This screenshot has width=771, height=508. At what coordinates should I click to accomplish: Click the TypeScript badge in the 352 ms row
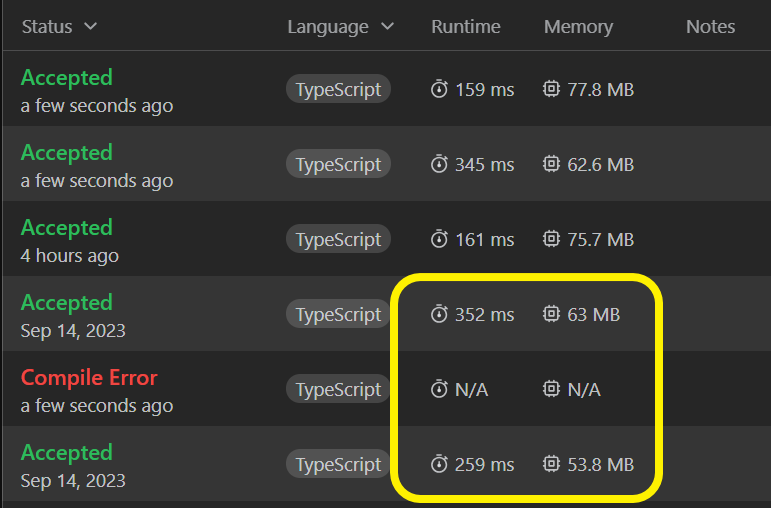(x=338, y=314)
